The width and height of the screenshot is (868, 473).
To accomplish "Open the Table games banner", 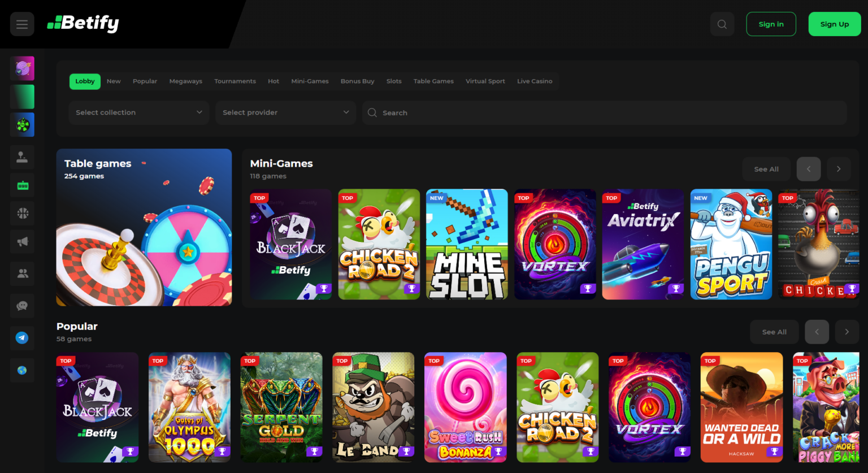I will 144,227.
